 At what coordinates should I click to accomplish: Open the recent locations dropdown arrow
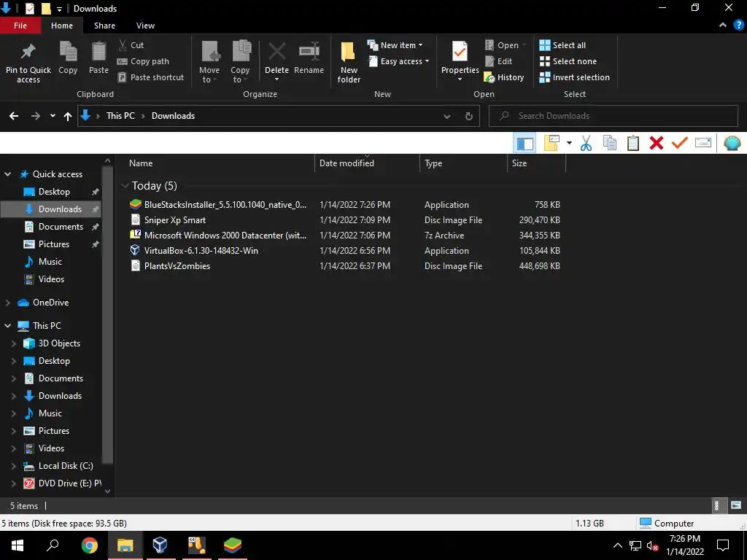(x=53, y=116)
